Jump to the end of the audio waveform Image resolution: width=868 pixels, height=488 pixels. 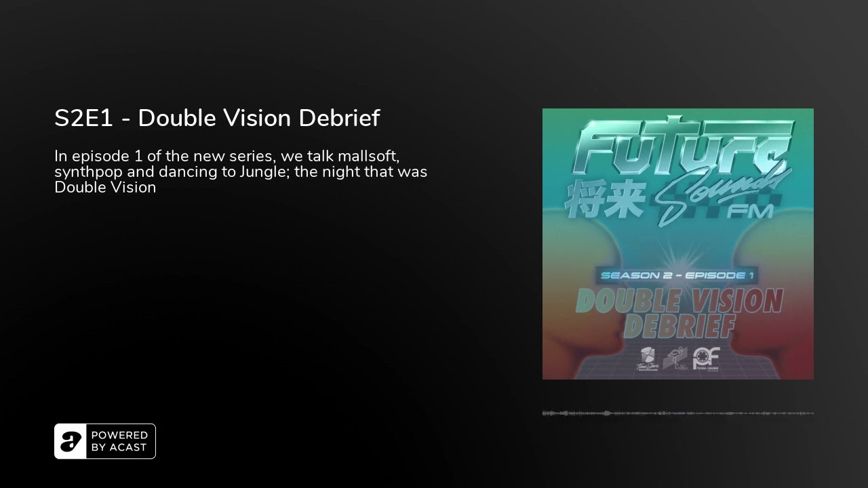(812, 413)
